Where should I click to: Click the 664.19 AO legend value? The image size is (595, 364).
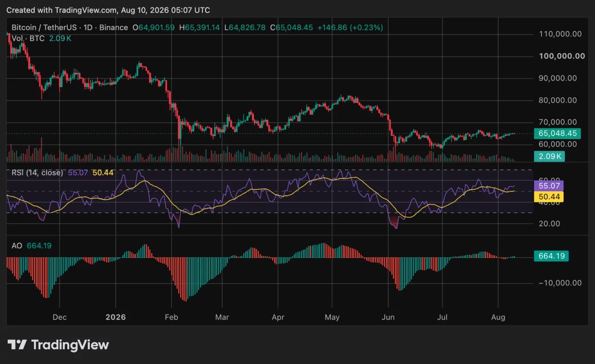pyautogui.click(x=39, y=246)
